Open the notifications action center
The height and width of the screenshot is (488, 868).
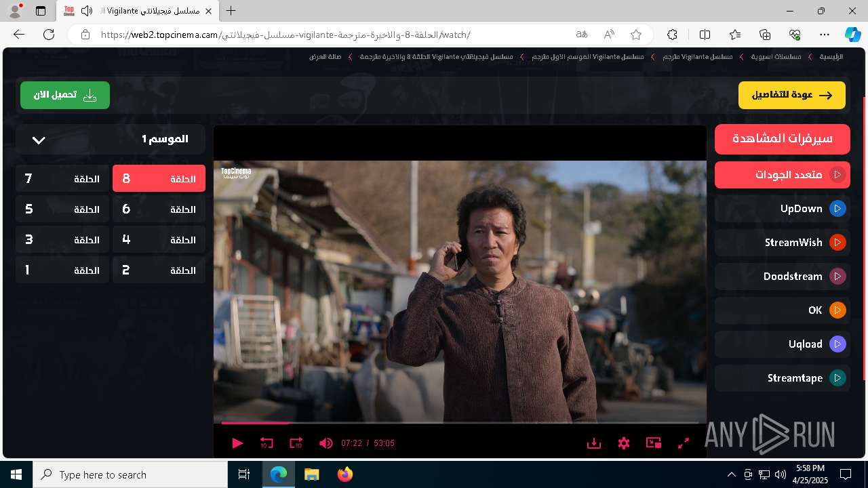[846, 474]
